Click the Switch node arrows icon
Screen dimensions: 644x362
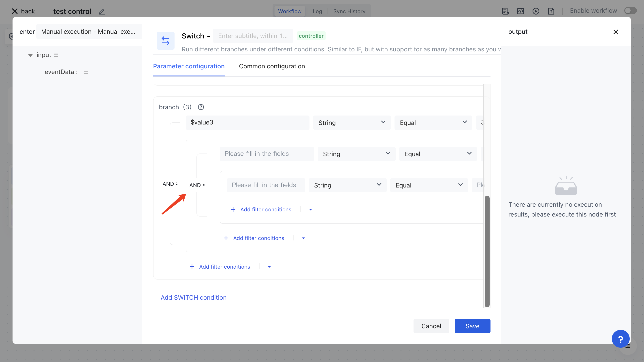pyautogui.click(x=166, y=40)
